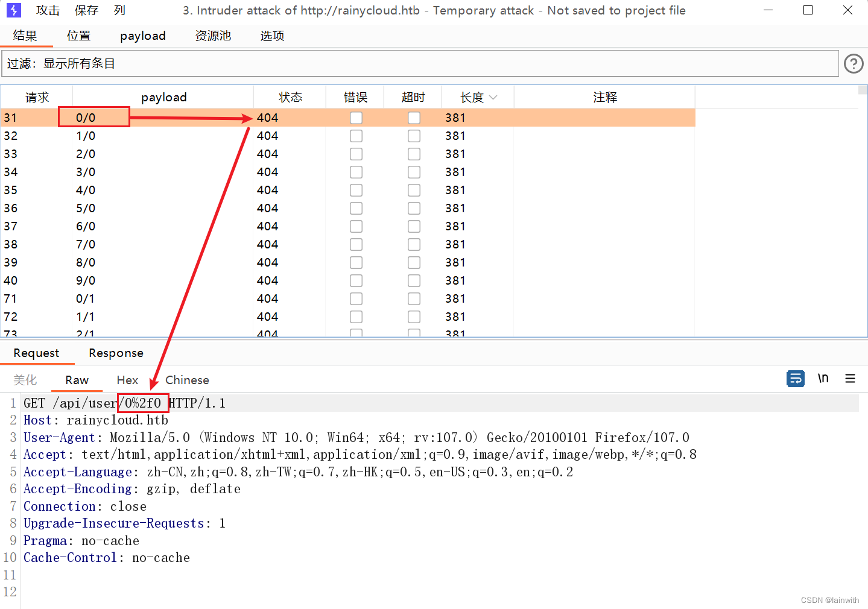868x609 pixels.
Task: Sort by the 请求 column header
Action: 37,97
